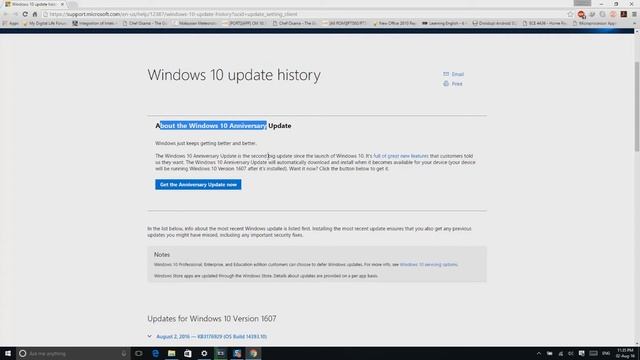Viewport: 640px width, 360px height.
Task: Go to the browser home page icon
Action: 35,14
